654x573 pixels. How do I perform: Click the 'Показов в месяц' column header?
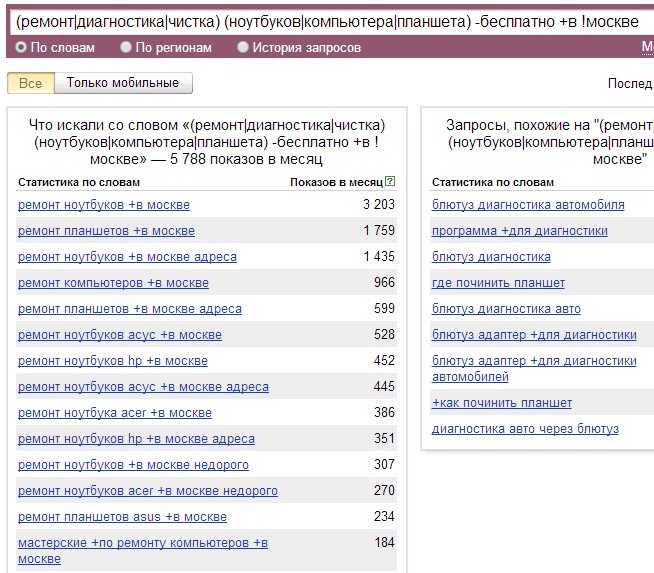point(337,182)
